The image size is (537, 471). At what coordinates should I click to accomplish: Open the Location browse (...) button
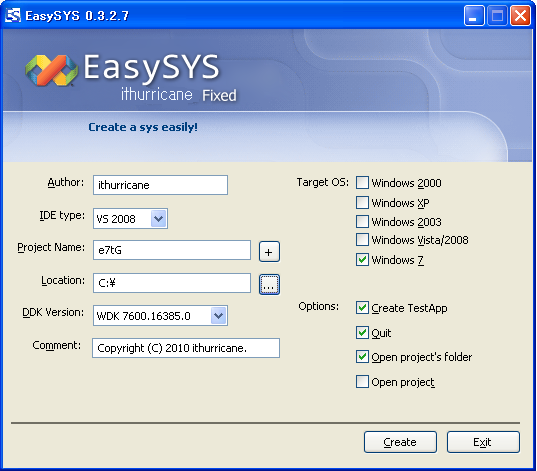click(x=269, y=284)
